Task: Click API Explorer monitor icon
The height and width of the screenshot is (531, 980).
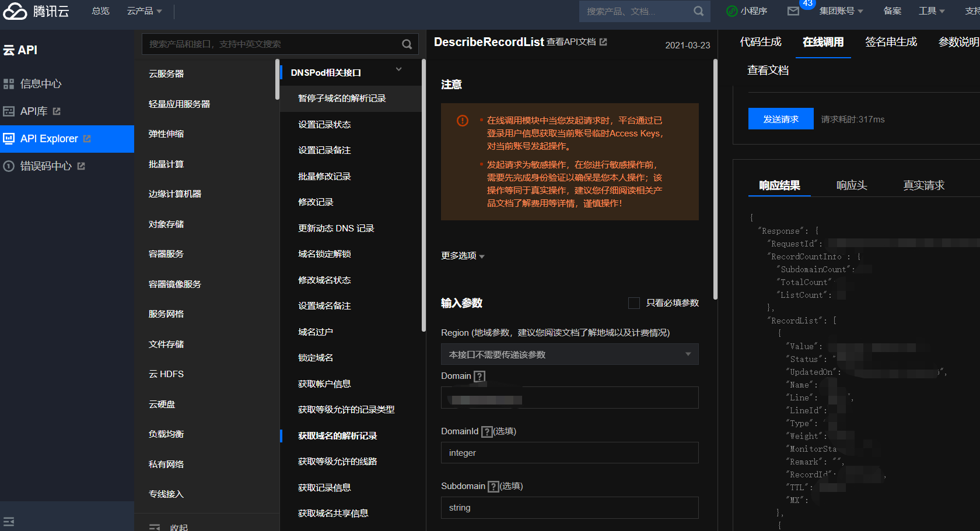Action: pos(9,139)
